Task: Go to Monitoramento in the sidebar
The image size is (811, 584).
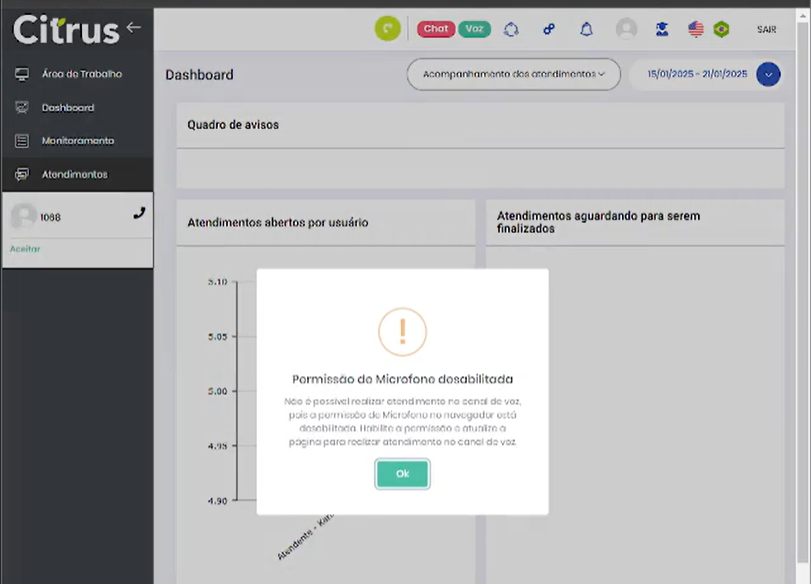Action: 77,141
